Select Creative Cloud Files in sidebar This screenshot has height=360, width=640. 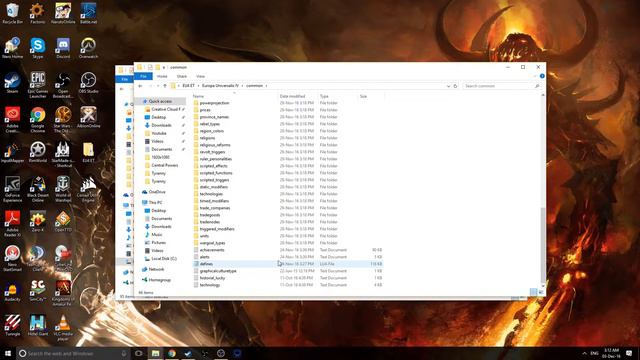pyautogui.click(x=165, y=109)
